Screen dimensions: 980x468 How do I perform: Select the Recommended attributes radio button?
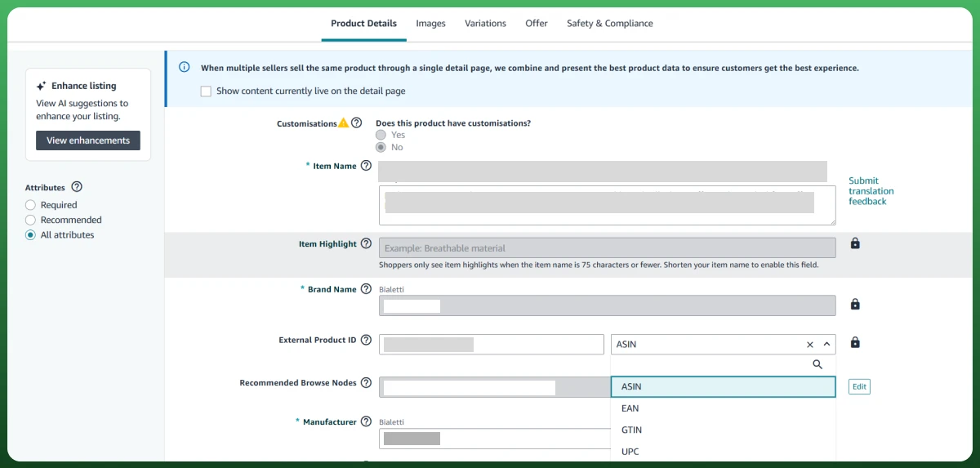tap(30, 220)
